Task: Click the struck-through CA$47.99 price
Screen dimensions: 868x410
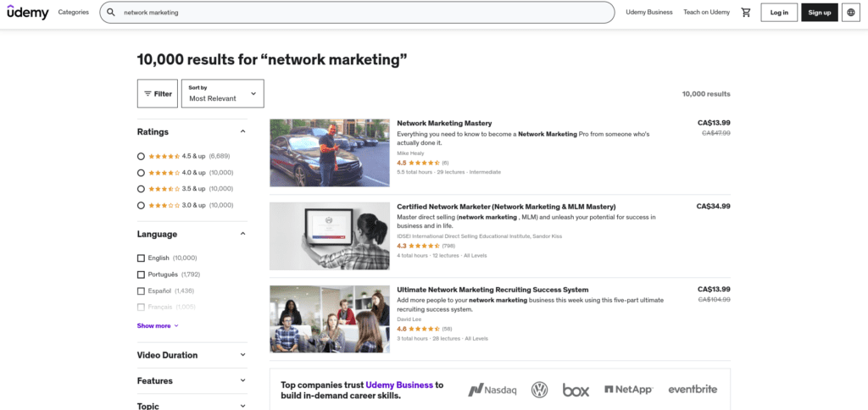Action: click(x=715, y=133)
